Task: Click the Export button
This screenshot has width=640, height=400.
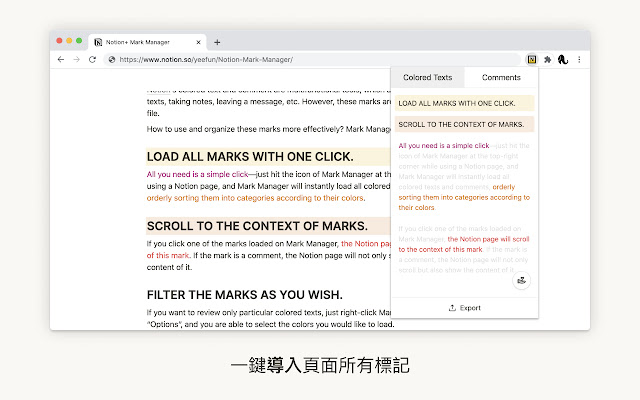Action: point(465,308)
